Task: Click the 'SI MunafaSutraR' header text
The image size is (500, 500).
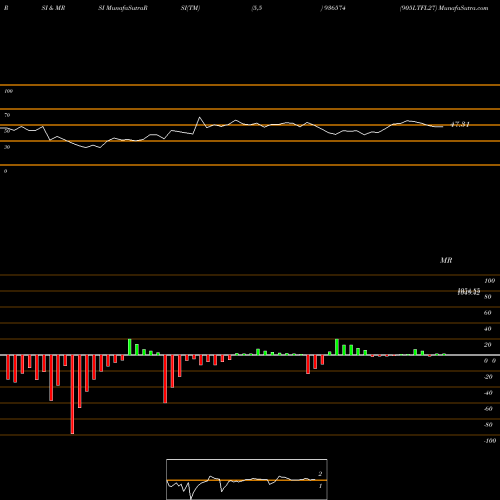Action: pos(123,8)
